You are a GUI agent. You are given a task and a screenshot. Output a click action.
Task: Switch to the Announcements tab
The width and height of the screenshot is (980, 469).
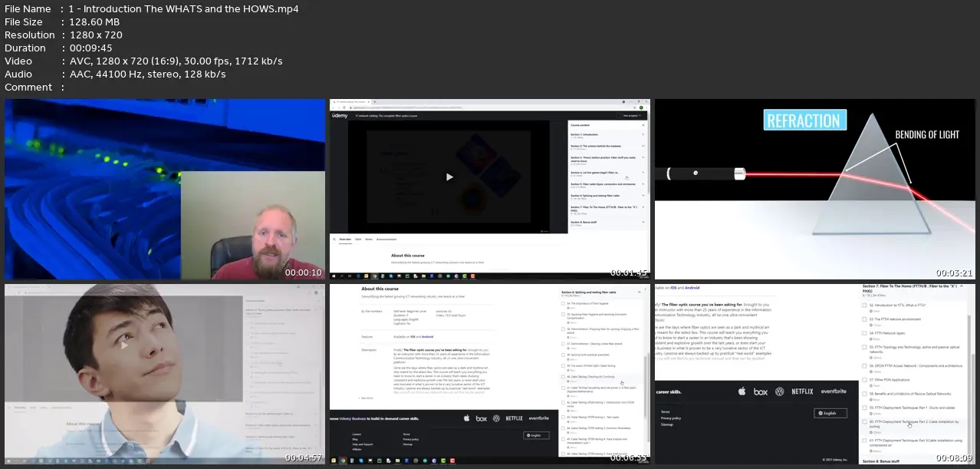(x=386, y=239)
